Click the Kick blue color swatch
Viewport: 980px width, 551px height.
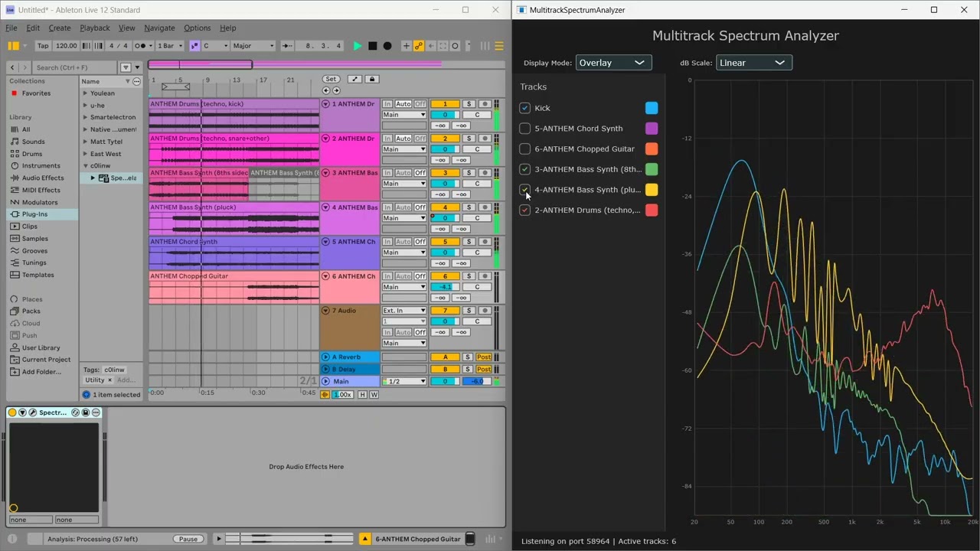(x=652, y=108)
